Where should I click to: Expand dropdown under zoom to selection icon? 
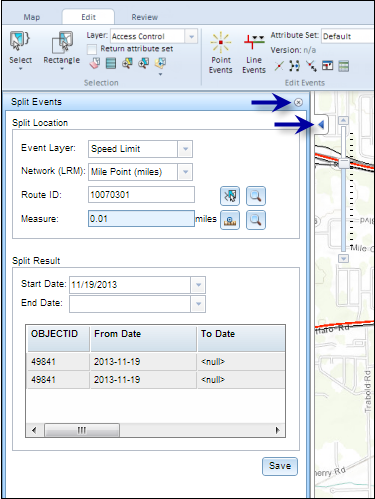[x=160, y=74]
